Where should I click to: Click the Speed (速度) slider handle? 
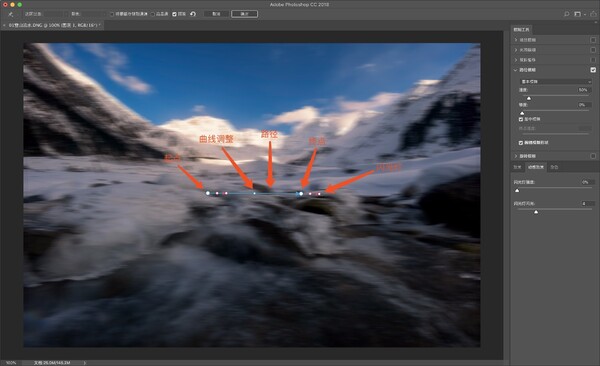[529, 98]
